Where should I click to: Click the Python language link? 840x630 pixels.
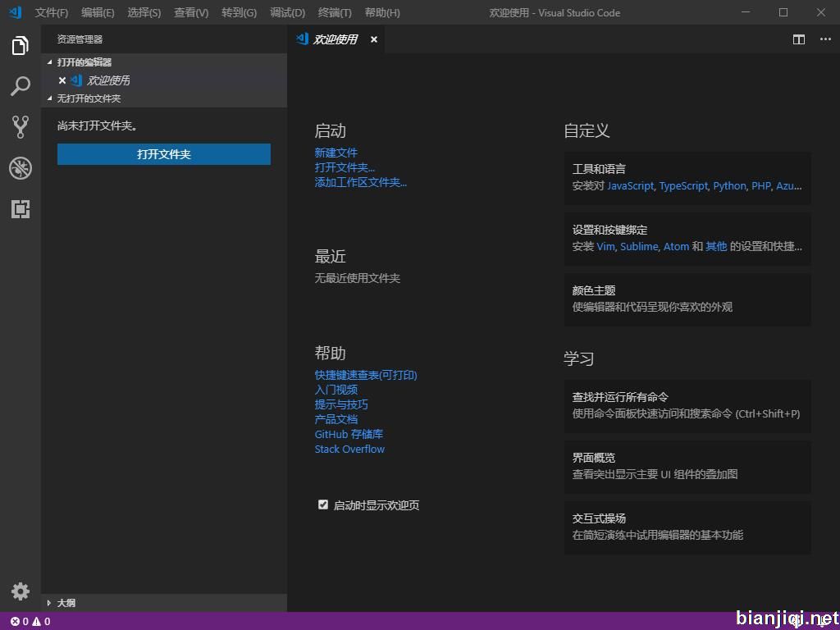coord(729,186)
